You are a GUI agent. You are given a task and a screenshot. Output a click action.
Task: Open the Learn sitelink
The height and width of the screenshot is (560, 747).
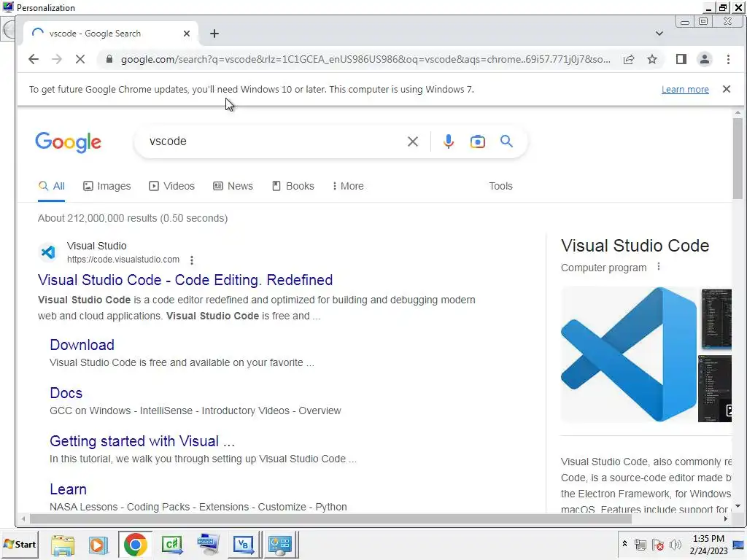[x=68, y=489]
